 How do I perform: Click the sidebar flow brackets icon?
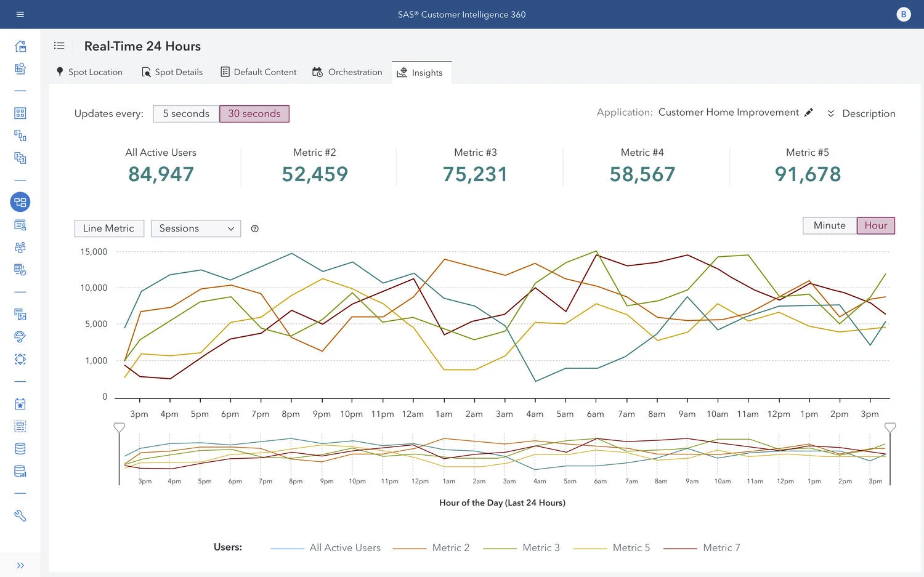(x=20, y=135)
